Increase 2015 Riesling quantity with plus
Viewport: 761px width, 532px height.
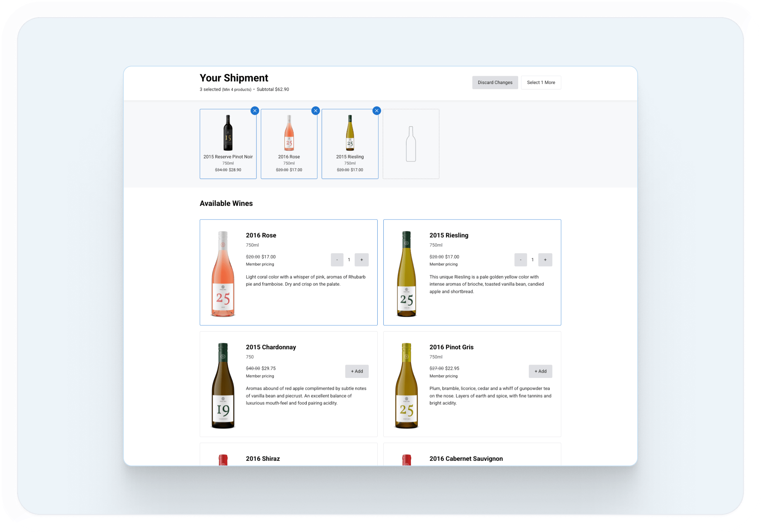pos(545,260)
